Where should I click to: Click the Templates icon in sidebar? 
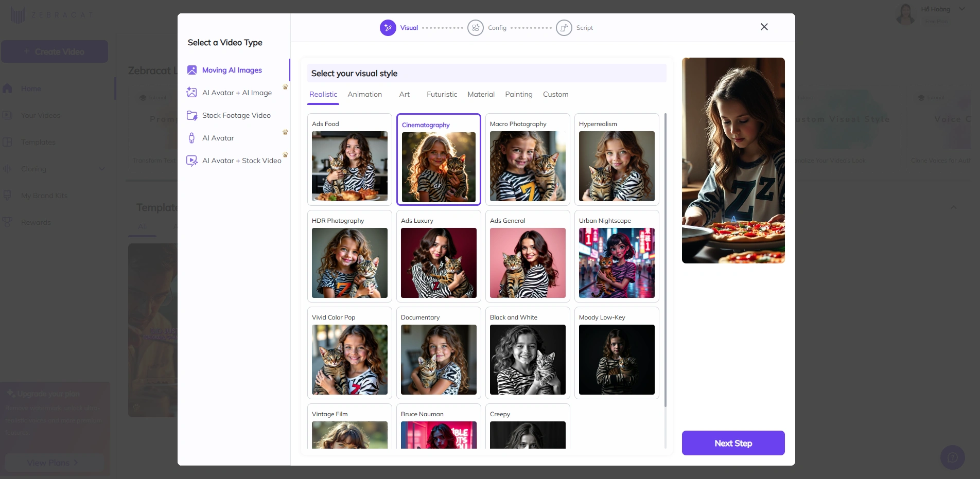coord(7,142)
